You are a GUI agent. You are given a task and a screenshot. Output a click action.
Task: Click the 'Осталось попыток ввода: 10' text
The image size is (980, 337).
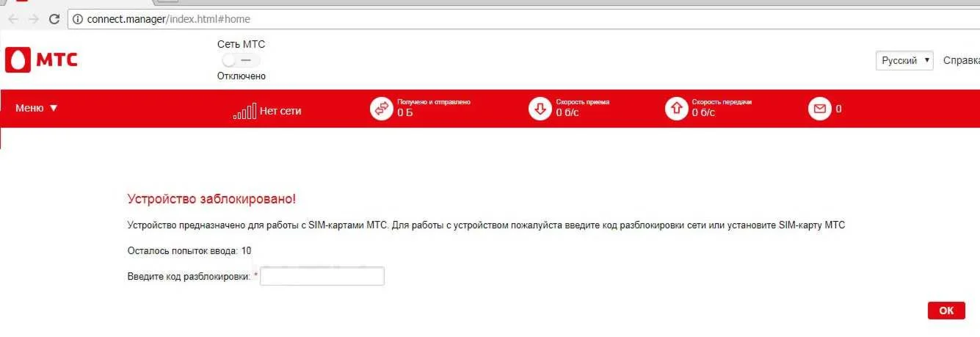pyautogui.click(x=189, y=251)
